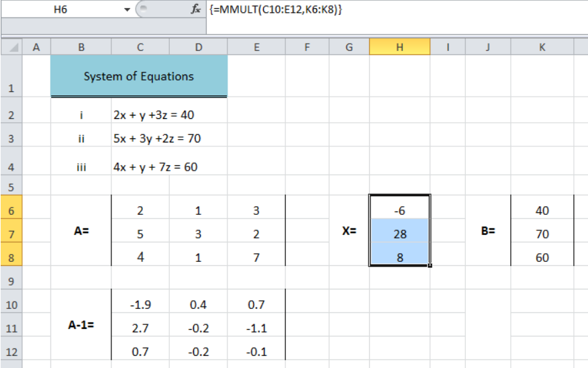This screenshot has width=588, height=368.
Task: Open the Name Box dropdown arrow
Action: [x=127, y=9]
